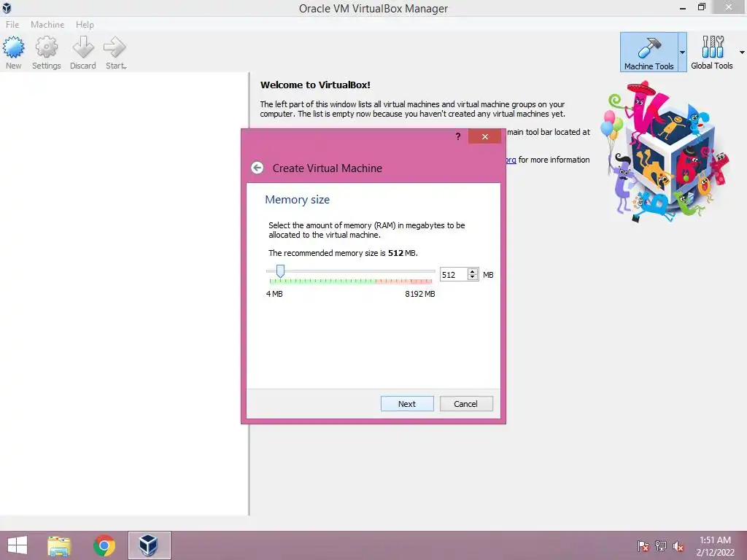Click the Next button

pos(407,404)
